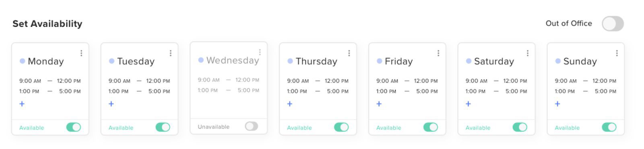Edit Monday's 9:00 AM start time
The height and width of the screenshot is (149, 644).
point(30,81)
